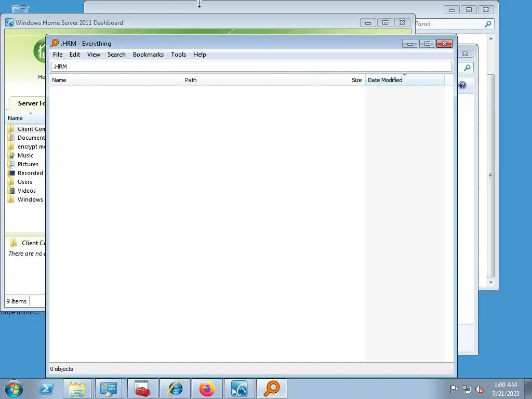
Task: Select the Client Computer Backups folder row
Action: tap(25, 129)
